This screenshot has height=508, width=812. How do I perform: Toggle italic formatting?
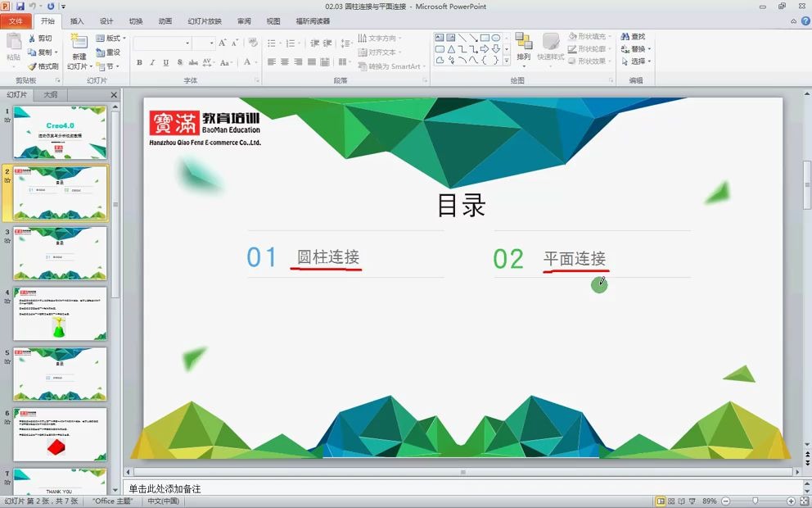coord(151,61)
